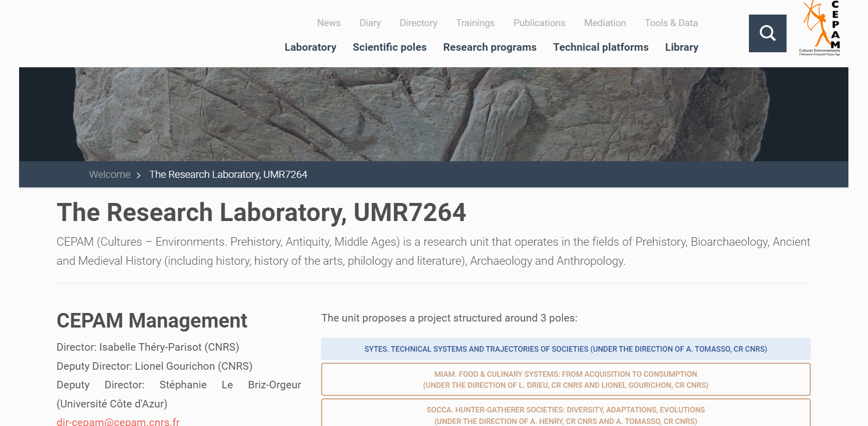Open the Diary menu item
The image size is (868, 426).
(x=370, y=23)
